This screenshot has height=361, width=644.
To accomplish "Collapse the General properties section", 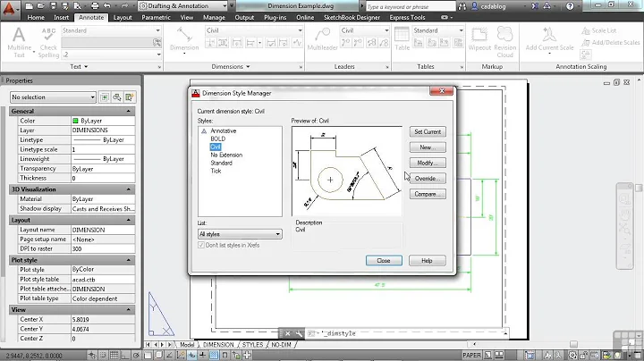I will (x=129, y=111).
